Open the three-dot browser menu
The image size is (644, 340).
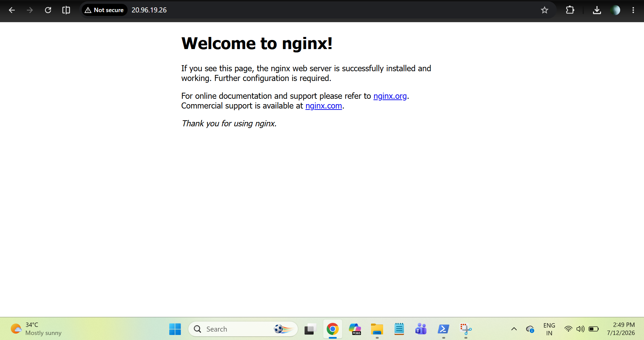[633, 10]
